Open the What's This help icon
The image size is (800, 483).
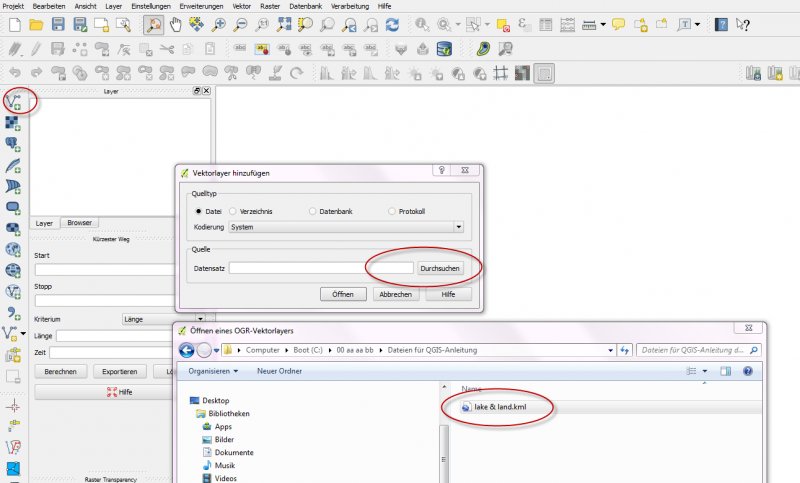point(743,24)
